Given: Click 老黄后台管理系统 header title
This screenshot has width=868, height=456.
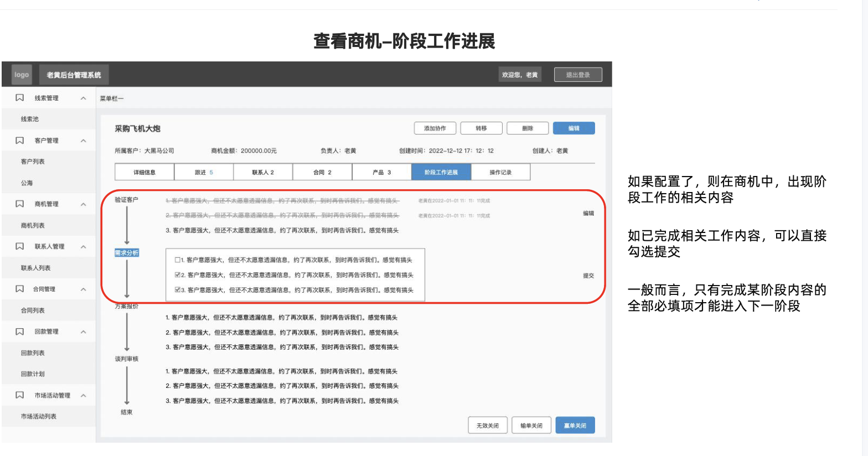Looking at the screenshot, I should point(74,75).
